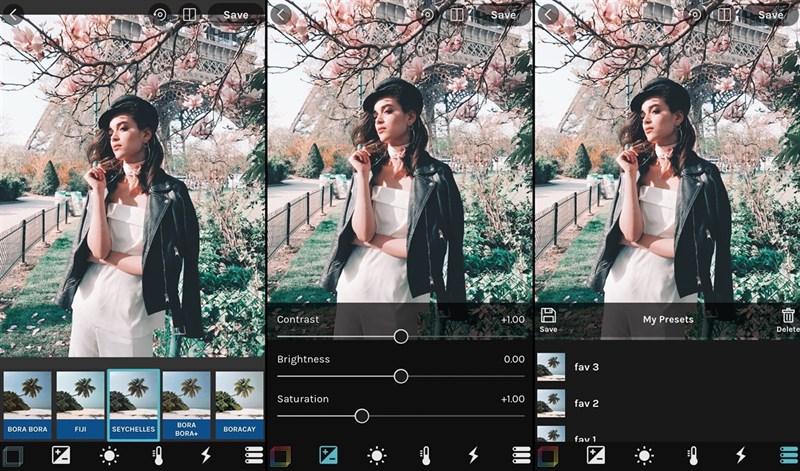Tap highlighted exposure adjust tab, middle screen

coord(329,455)
